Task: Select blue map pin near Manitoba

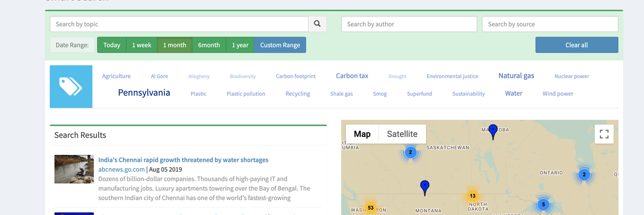Action: (493, 132)
